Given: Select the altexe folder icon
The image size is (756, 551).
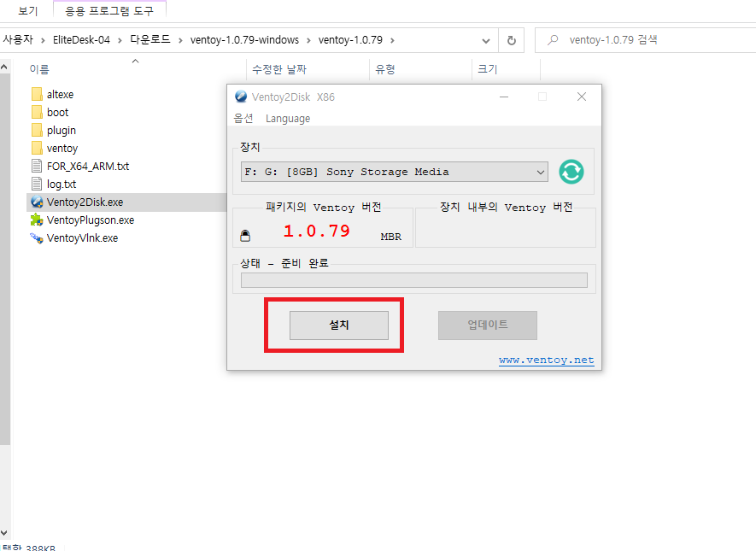Looking at the screenshot, I should (37, 94).
